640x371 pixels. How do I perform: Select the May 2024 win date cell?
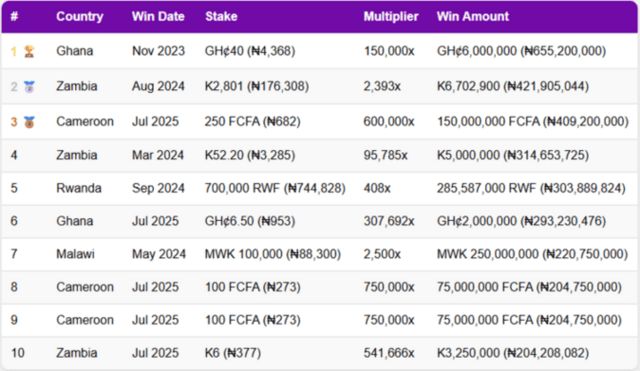(x=159, y=254)
